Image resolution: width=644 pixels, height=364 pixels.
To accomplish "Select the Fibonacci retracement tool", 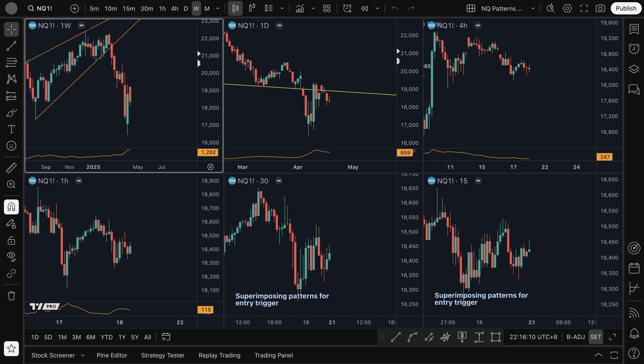I will pyautogui.click(x=11, y=62).
